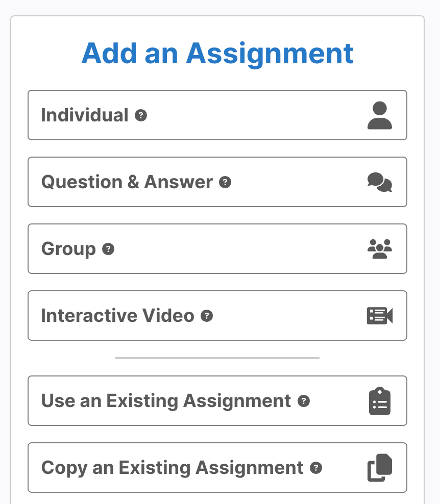The height and width of the screenshot is (504, 440).
Task: Choose Copy an Existing Assignment text
Action: [x=173, y=468]
